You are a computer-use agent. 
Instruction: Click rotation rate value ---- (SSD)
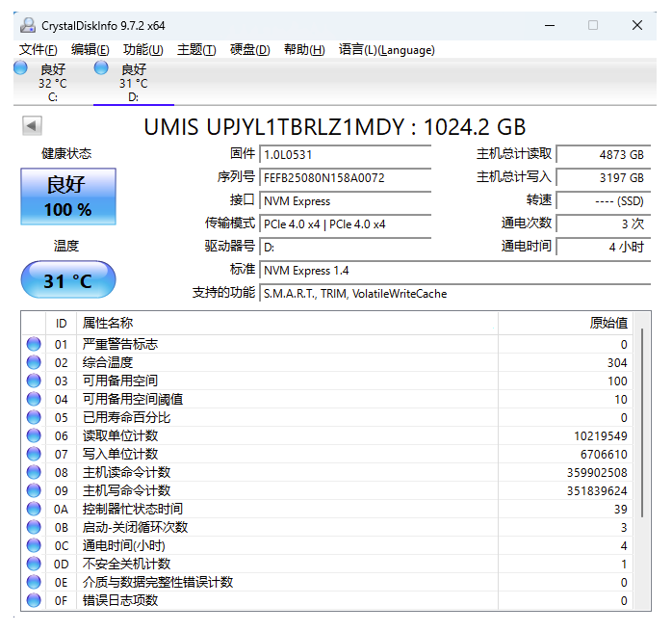click(604, 200)
